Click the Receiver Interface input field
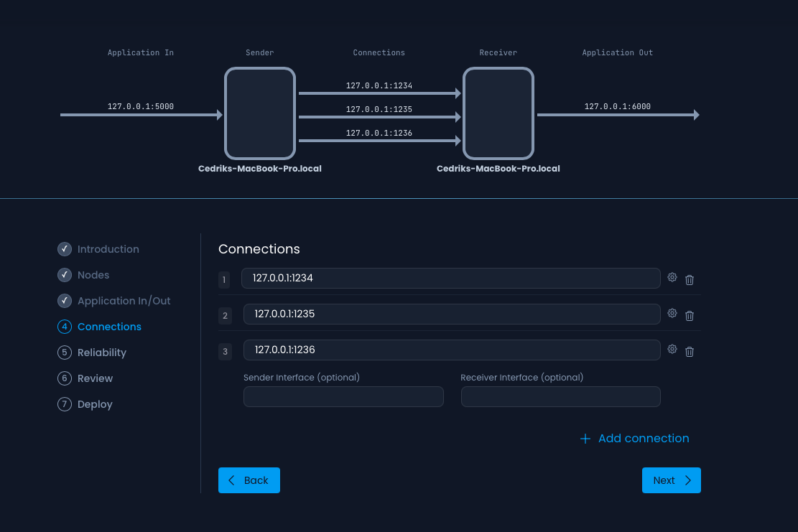Viewport: 798px width, 532px height. 560,396
